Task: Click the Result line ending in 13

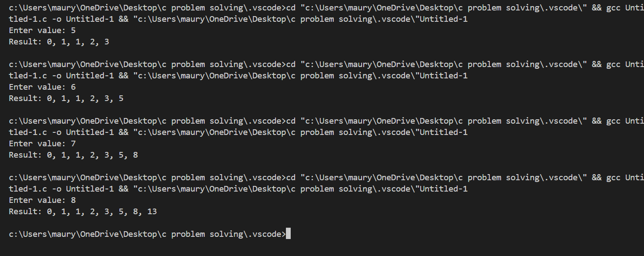Action: point(83,212)
